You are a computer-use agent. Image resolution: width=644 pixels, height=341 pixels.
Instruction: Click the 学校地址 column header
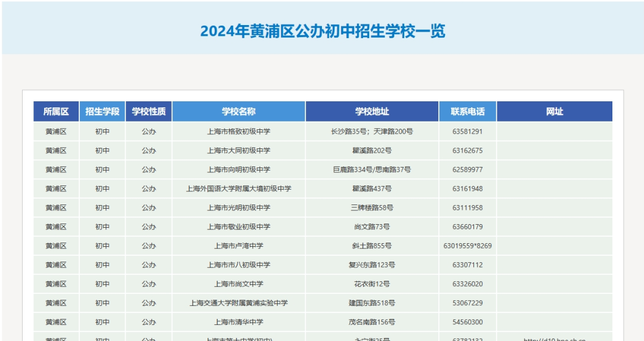[x=372, y=111]
